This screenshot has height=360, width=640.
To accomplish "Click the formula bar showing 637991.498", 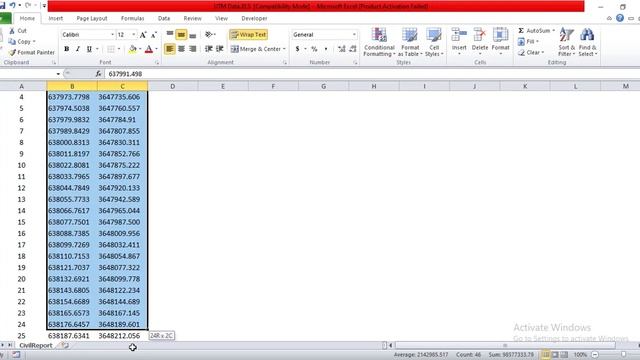I will (x=371, y=74).
